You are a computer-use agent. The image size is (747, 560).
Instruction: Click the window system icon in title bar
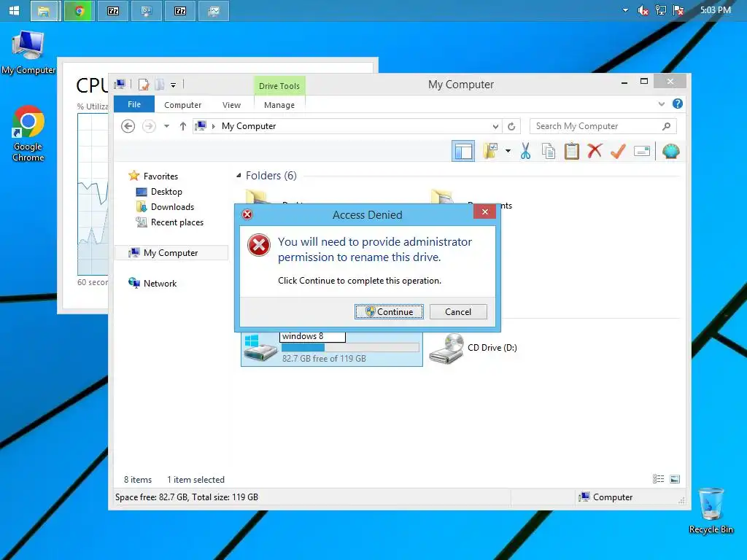click(x=120, y=85)
